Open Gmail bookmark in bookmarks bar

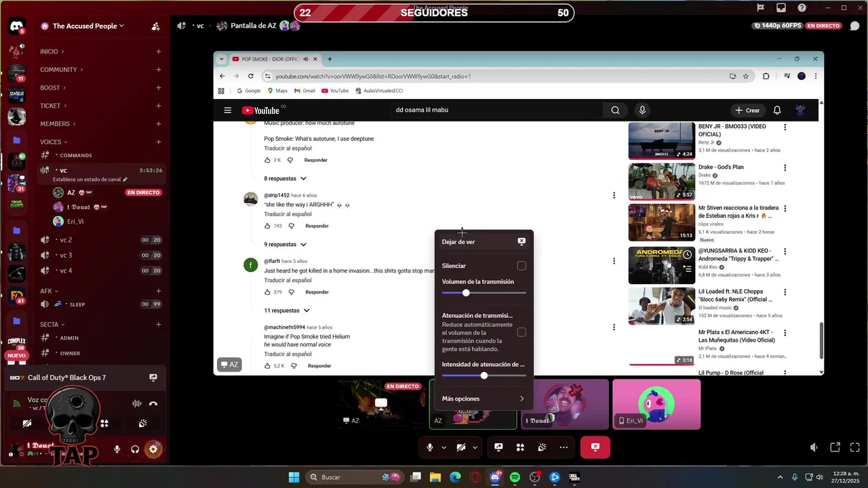point(304,91)
